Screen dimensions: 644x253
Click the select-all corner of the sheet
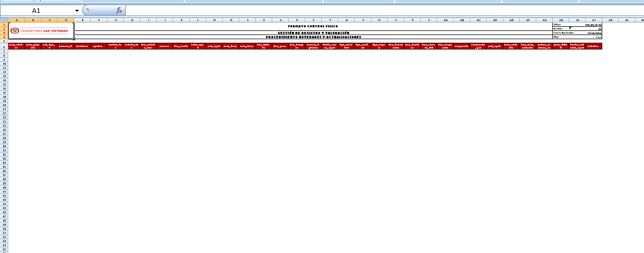pyautogui.click(x=4, y=20)
